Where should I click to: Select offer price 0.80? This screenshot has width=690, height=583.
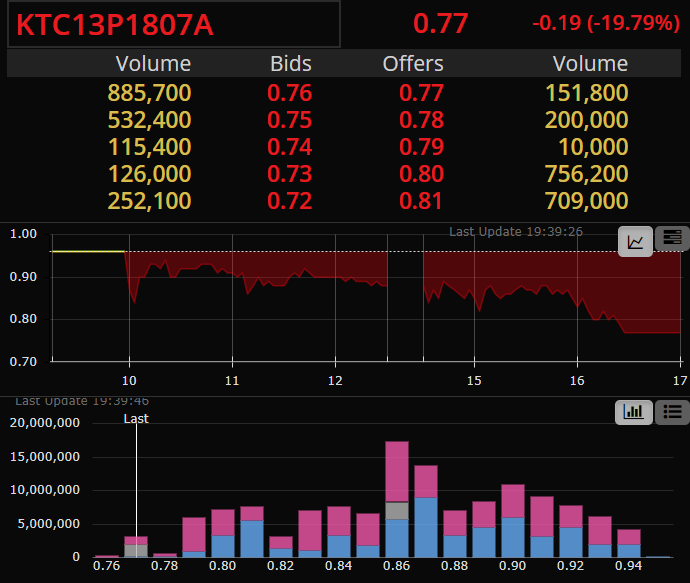tap(421, 174)
